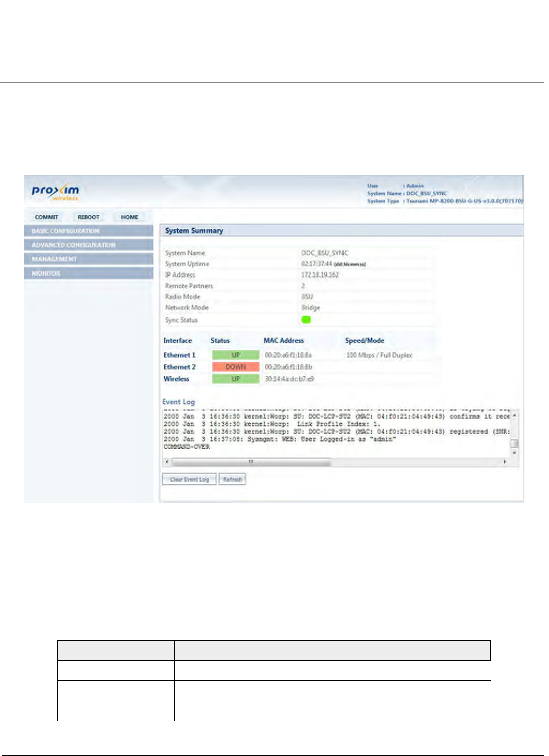Image resolution: width=549 pixels, height=756 pixels.
Task: Select the Ethernet 2 interface label
Action: click(179, 367)
